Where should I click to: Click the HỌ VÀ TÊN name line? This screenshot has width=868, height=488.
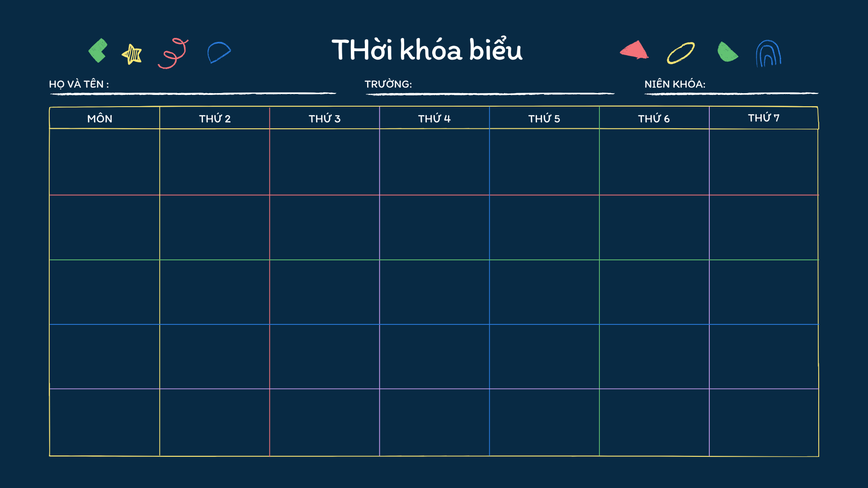[x=193, y=94]
